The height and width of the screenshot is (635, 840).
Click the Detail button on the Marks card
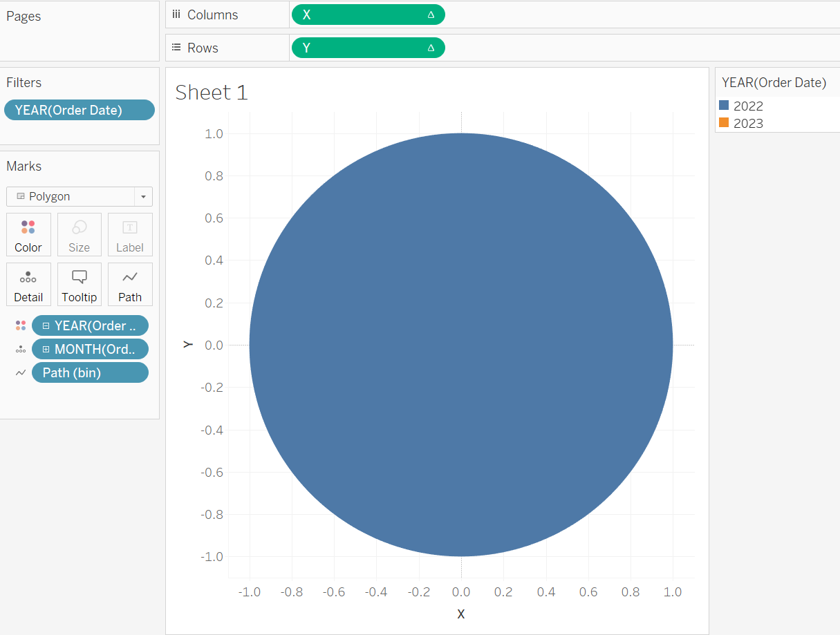point(28,284)
